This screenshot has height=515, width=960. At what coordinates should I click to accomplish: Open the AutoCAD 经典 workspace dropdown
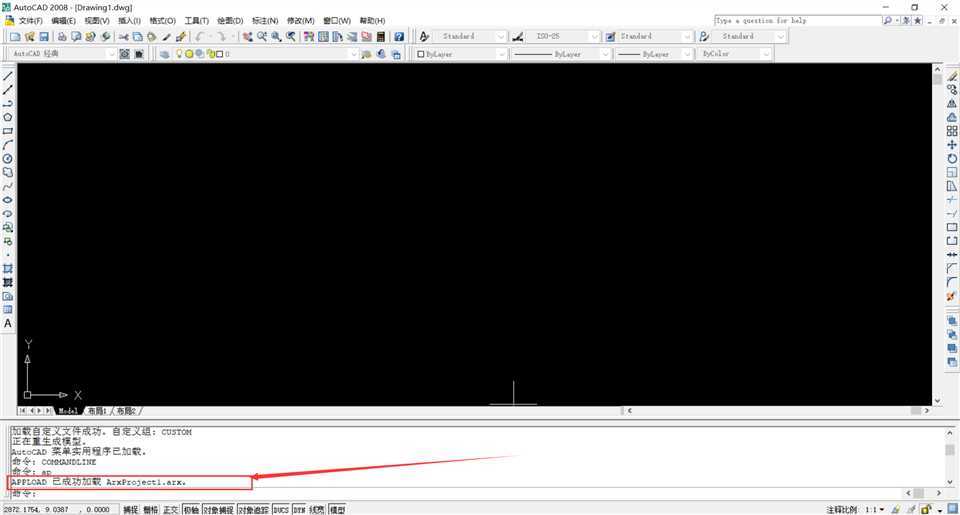coord(111,54)
